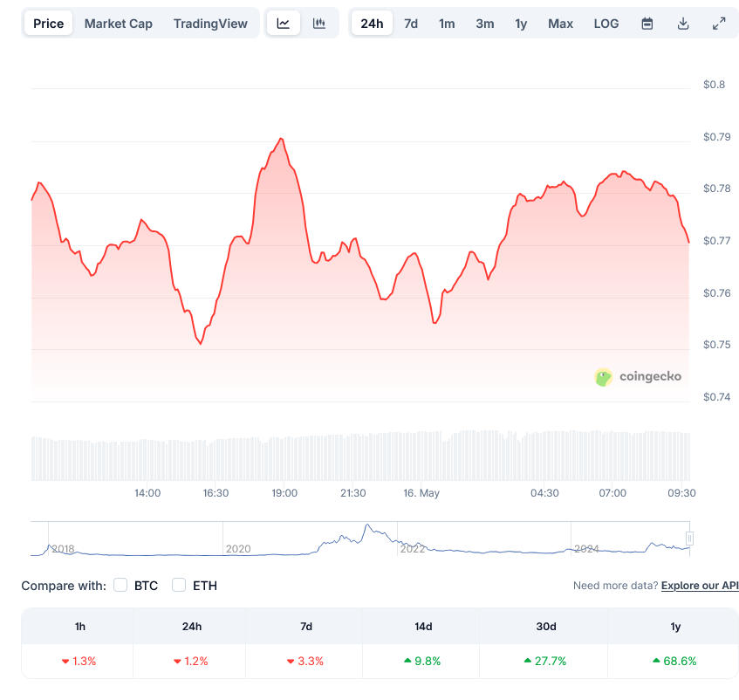Image resolution: width=739 pixels, height=700 pixels.
Task: Select the 24h time range
Action: click(372, 24)
